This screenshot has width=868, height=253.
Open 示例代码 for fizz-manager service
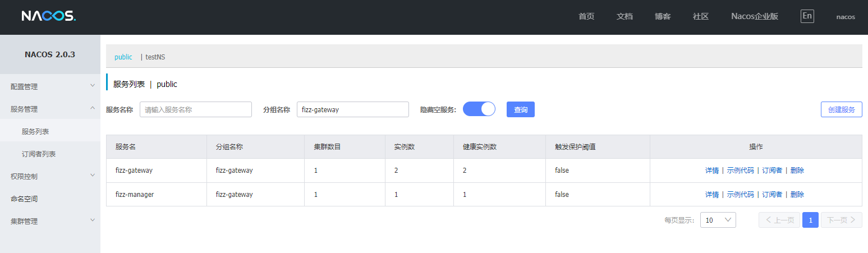click(x=741, y=195)
